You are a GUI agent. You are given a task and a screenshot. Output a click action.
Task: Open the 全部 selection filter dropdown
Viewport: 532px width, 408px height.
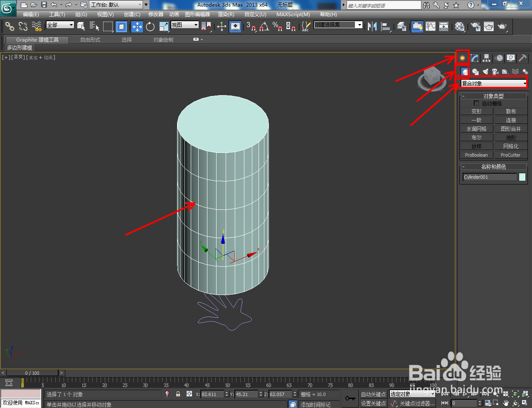coord(60,25)
